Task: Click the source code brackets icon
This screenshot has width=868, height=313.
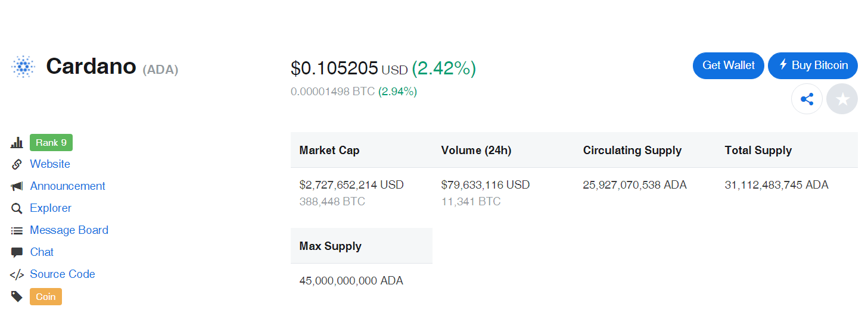Action: [17, 274]
